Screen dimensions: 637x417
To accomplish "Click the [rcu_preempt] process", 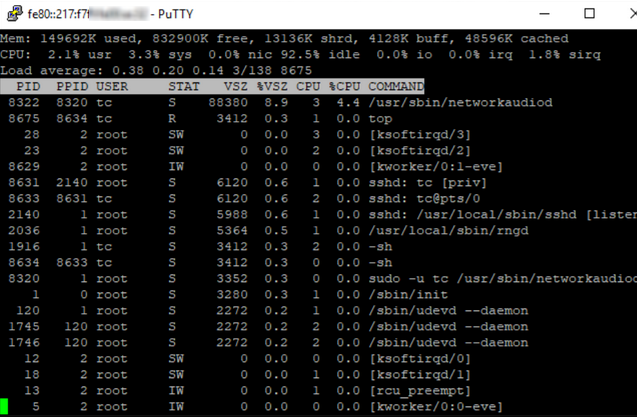I will click(x=420, y=391).
